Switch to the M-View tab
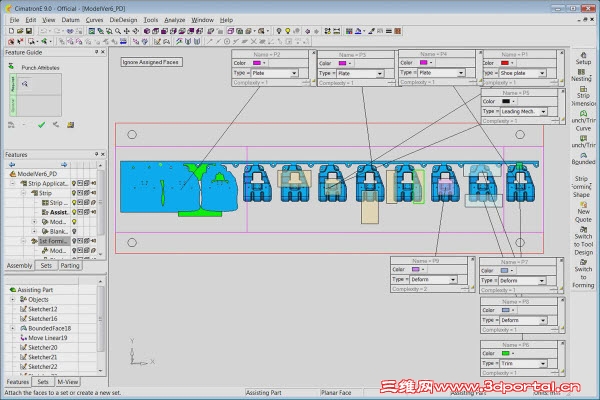The image size is (600, 400). [x=68, y=382]
